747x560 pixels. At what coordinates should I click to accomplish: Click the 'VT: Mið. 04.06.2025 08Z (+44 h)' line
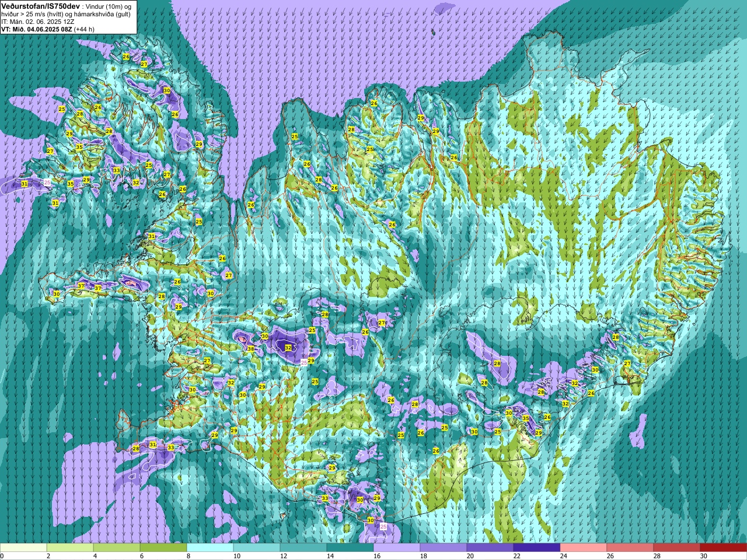coord(48,29)
